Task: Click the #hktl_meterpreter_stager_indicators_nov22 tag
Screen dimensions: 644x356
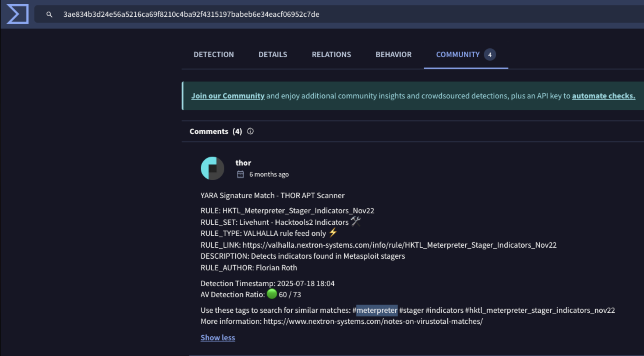Action: pyautogui.click(x=540, y=310)
